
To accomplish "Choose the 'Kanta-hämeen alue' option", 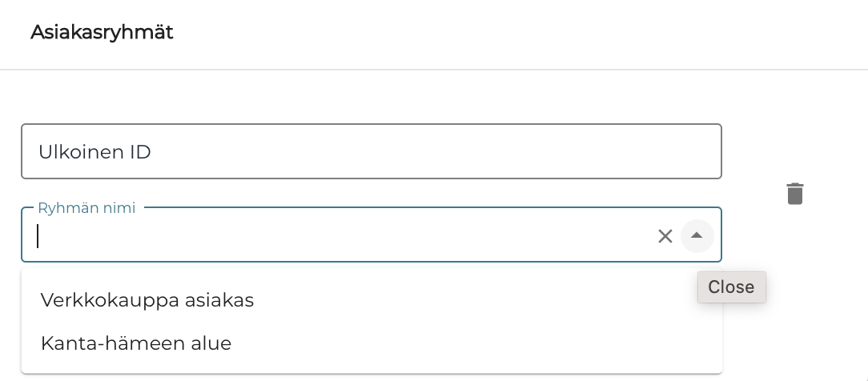I will (x=136, y=343).
